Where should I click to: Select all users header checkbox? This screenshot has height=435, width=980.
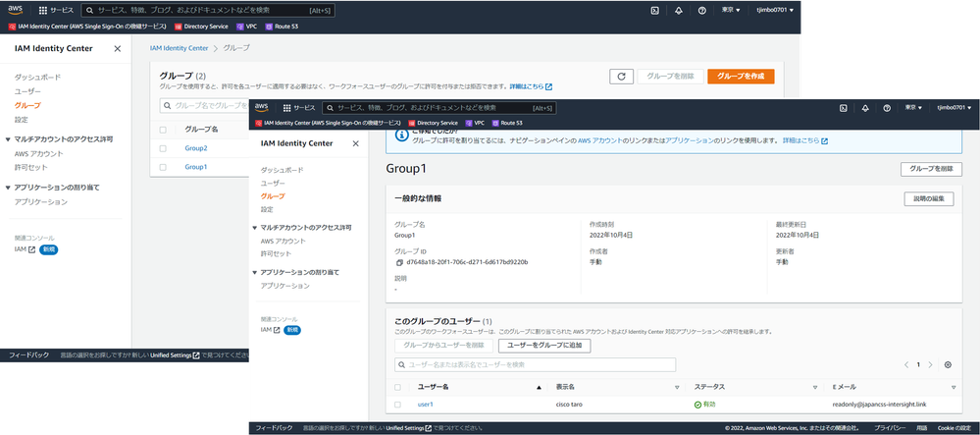tap(398, 387)
